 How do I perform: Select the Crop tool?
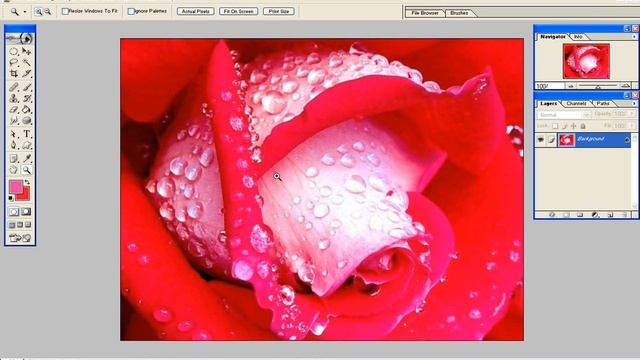click(14, 73)
